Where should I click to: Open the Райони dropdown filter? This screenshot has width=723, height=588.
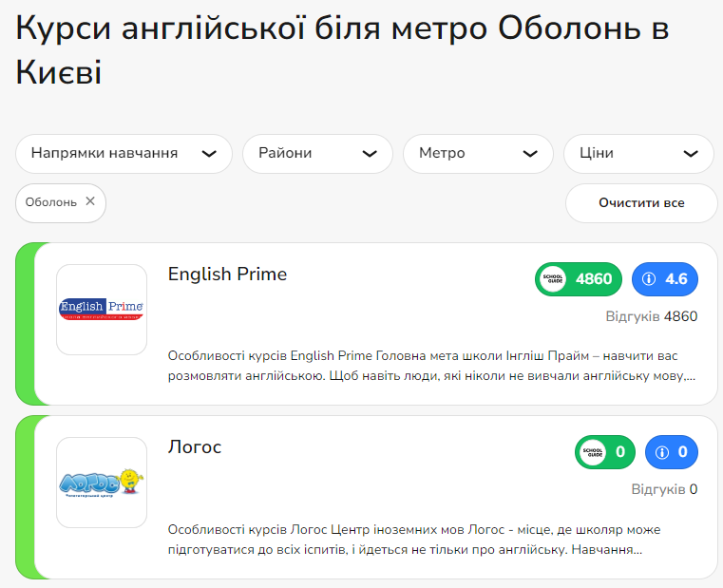point(317,154)
